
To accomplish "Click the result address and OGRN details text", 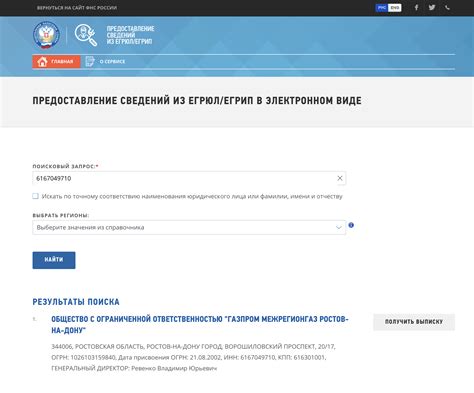I will 193,357.
